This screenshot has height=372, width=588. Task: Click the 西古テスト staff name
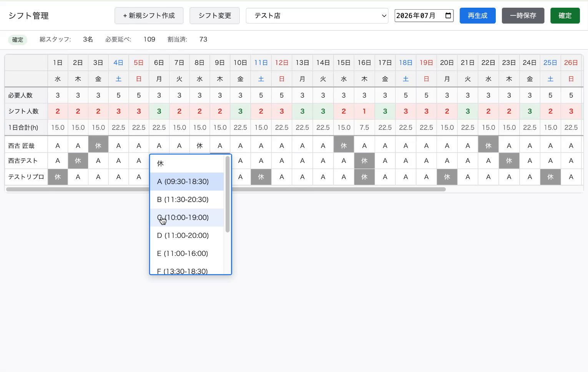coord(23,161)
